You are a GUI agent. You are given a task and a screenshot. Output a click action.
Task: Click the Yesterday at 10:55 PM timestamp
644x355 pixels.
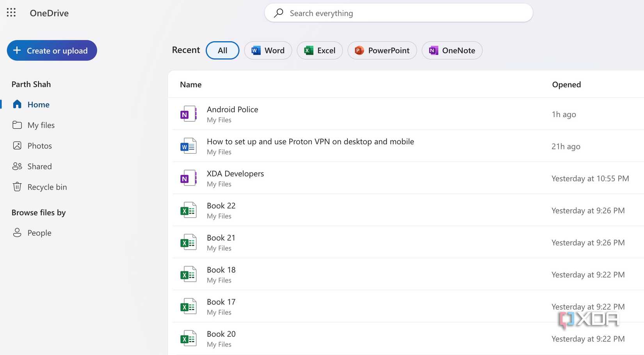(x=590, y=178)
